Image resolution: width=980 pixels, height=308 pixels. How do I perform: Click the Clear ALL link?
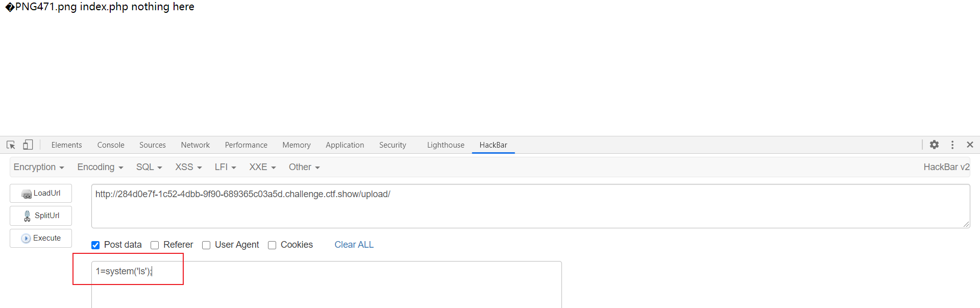click(354, 245)
